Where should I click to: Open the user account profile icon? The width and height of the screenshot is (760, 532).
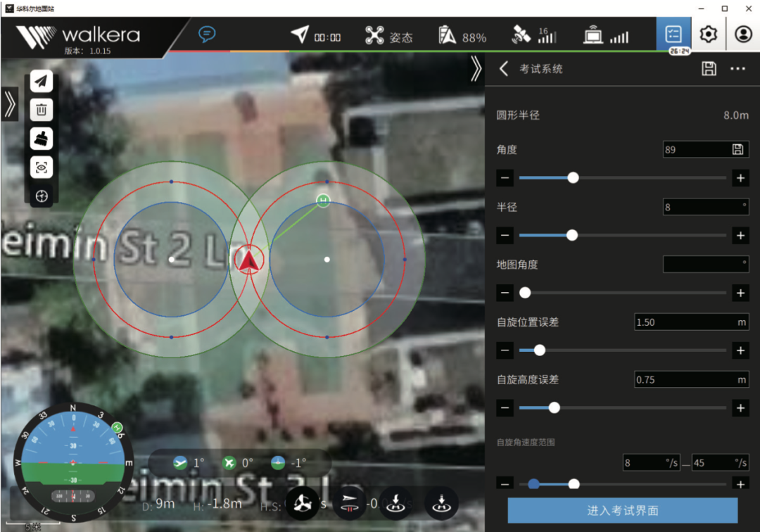tap(743, 34)
